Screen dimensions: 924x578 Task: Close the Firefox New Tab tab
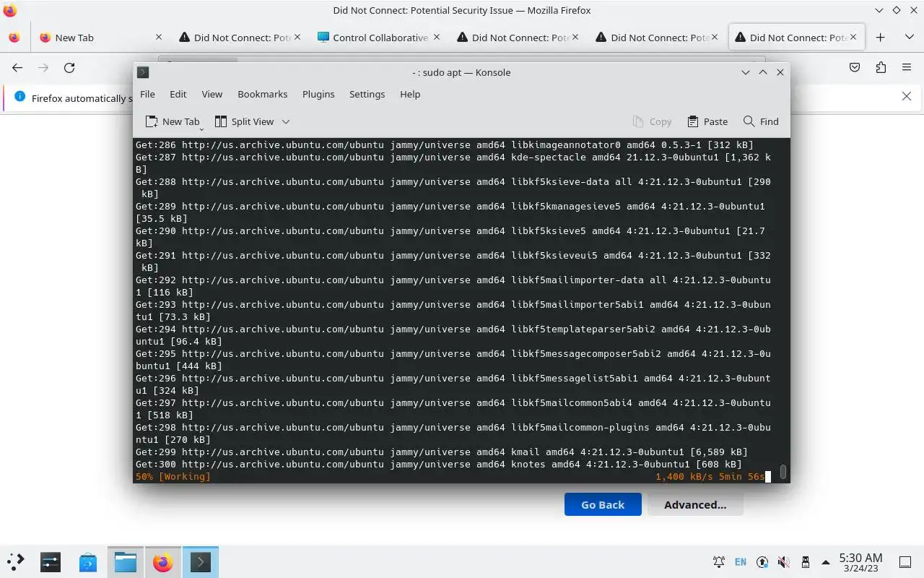(159, 37)
